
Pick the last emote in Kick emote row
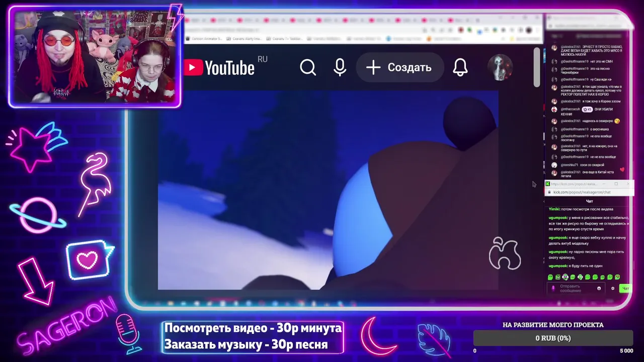[617, 277]
